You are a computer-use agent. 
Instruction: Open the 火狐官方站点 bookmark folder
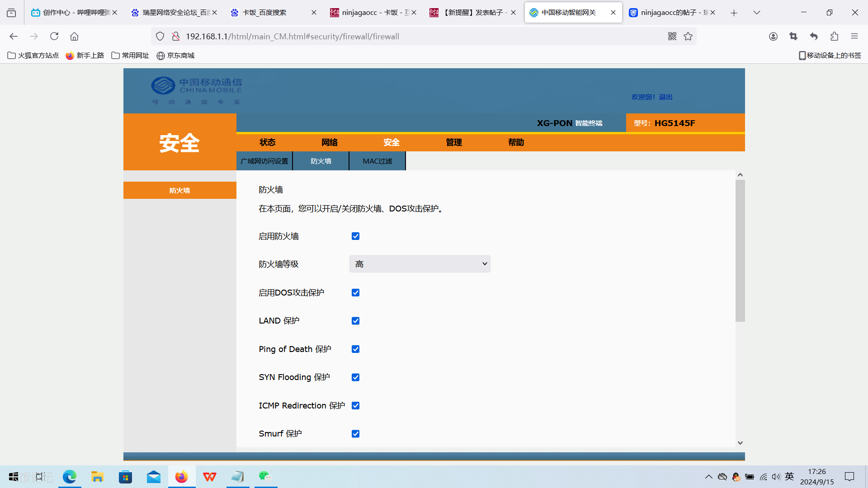33,56
